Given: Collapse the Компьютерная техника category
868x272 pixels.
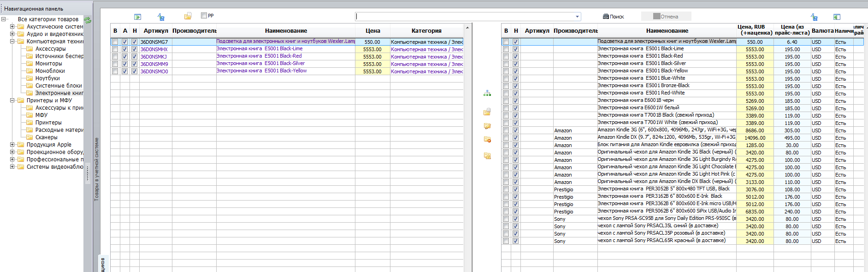Looking at the screenshot, I should 12,41.
